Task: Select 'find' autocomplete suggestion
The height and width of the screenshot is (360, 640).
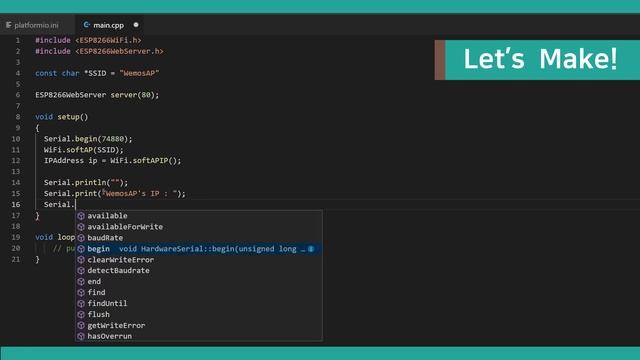Action: [x=199, y=293]
